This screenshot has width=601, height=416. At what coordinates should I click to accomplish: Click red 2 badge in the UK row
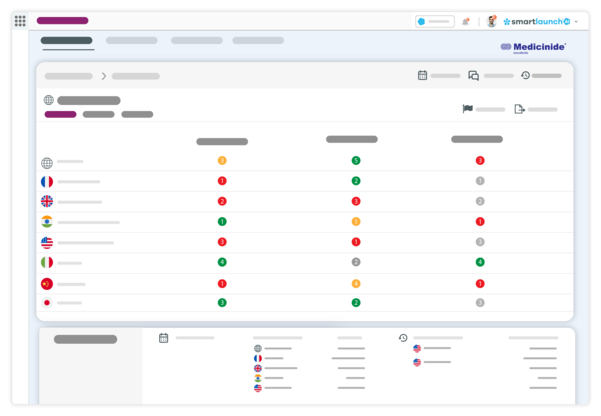coord(222,201)
